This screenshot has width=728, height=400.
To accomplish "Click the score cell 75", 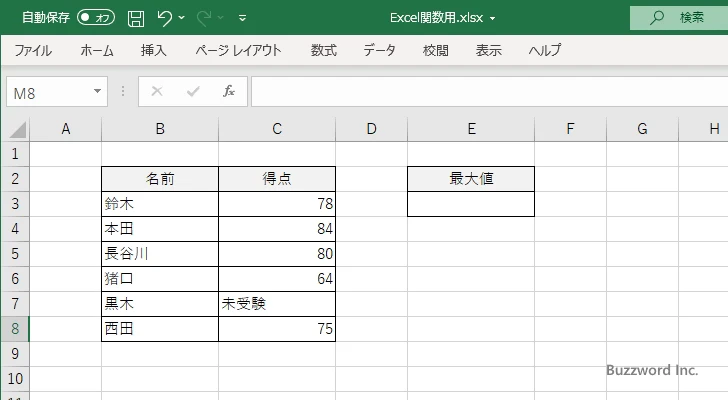I will coord(277,329).
